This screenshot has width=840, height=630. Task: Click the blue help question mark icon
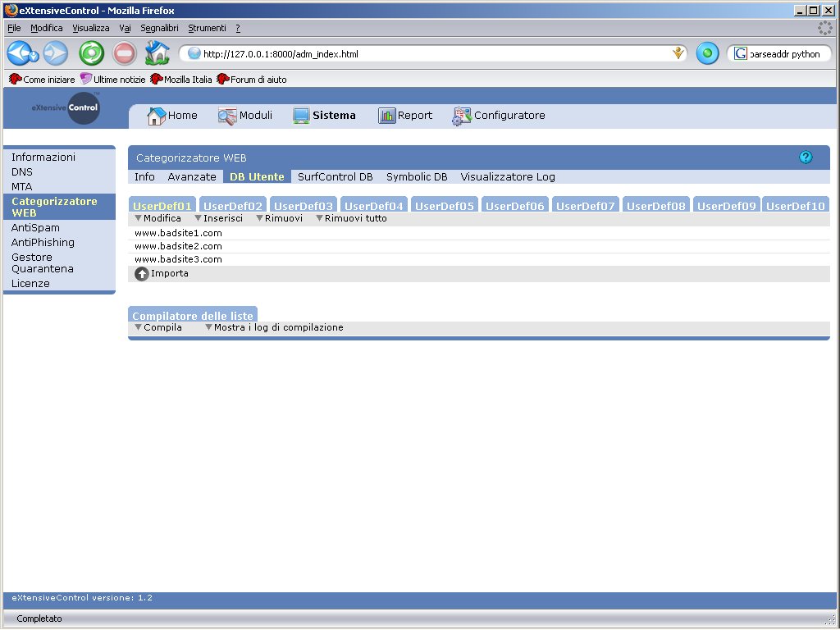click(x=806, y=157)
